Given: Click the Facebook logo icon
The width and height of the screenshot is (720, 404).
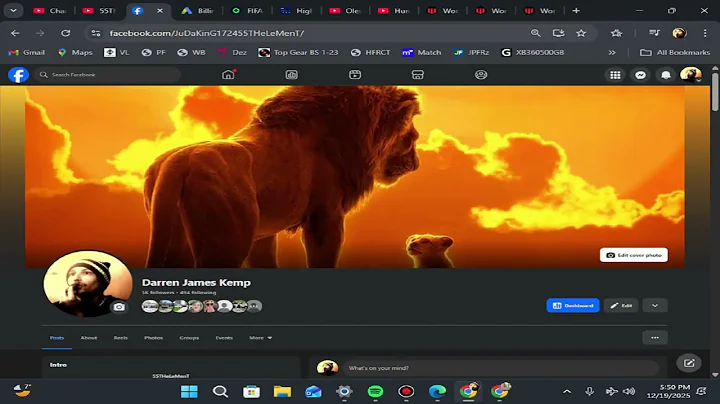Looking at the screenshot, I should (x=18, y=75).
